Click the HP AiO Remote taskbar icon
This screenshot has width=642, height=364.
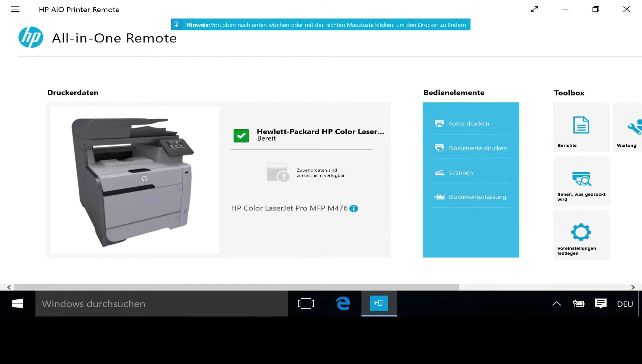379,304
